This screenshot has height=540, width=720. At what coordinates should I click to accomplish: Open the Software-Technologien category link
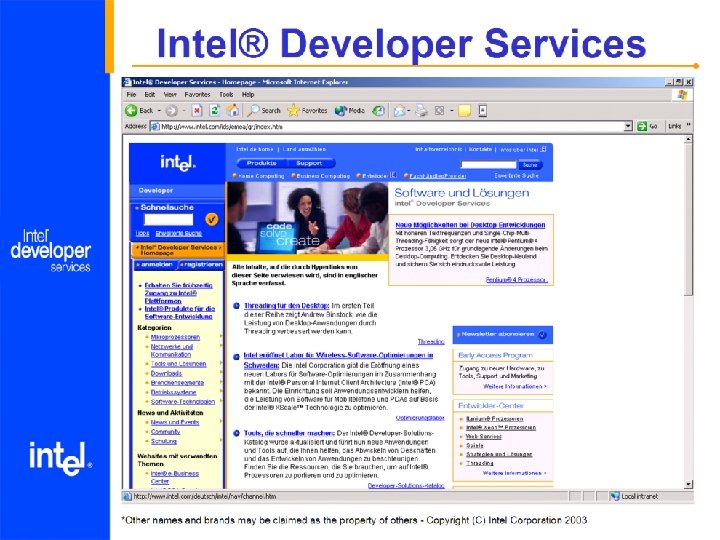click(183, 401)
